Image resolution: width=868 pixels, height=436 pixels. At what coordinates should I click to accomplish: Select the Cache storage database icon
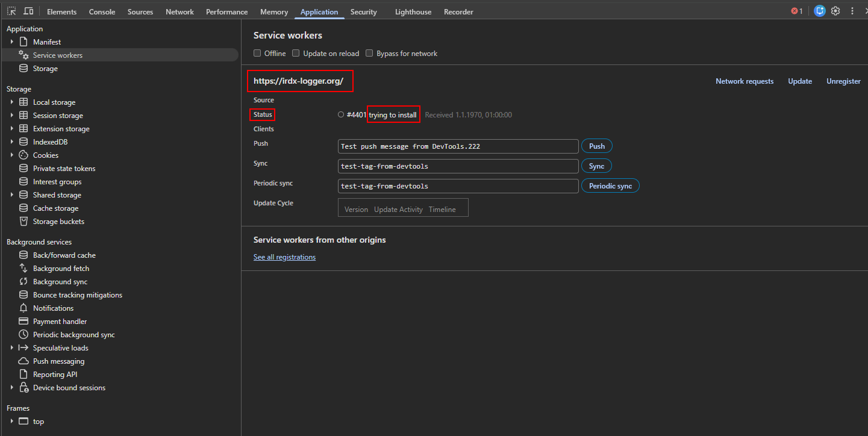point(23,208)
